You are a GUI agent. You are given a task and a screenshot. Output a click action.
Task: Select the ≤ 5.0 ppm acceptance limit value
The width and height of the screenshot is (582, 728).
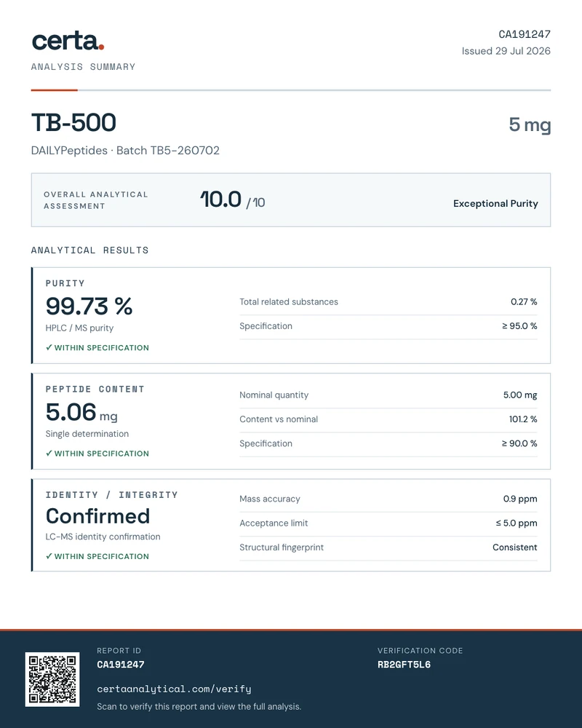pyautogui.click(x=517, y=523)
